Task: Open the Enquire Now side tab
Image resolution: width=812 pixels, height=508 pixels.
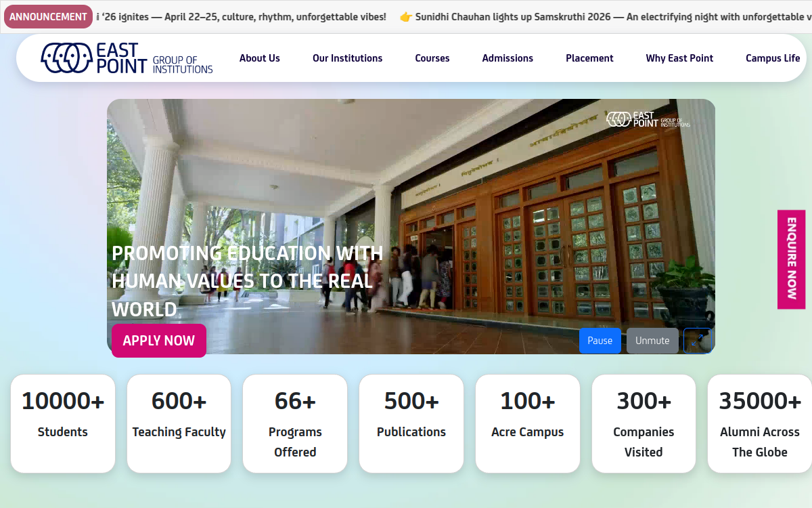Action: coord(791,259)
